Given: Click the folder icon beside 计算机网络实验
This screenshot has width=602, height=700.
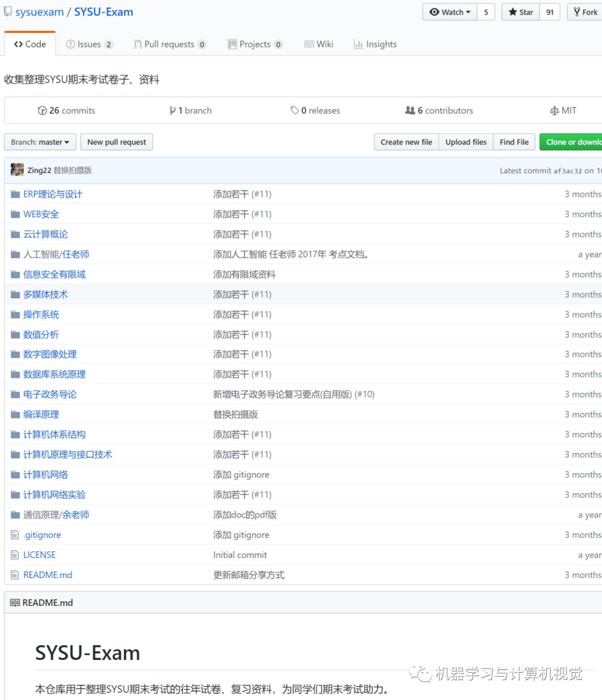Looking at the screenshot, I should (15, 494).
